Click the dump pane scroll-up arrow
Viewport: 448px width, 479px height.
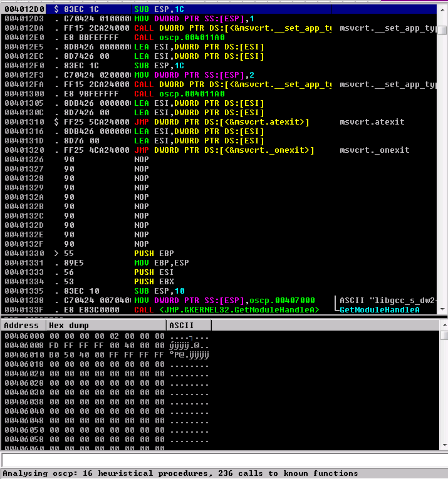tap(444, 325)
